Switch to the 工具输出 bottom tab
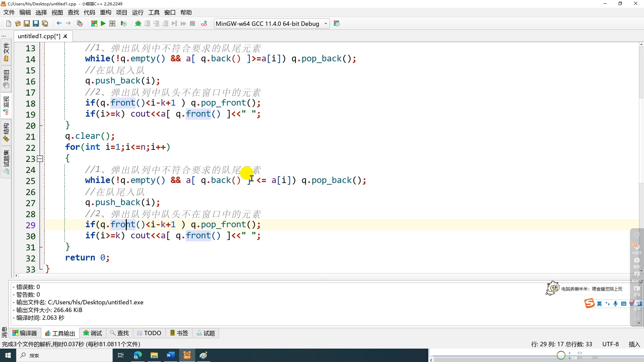Image resolution: width=644 pixels, height=362 pixels. tap(60, 333)
